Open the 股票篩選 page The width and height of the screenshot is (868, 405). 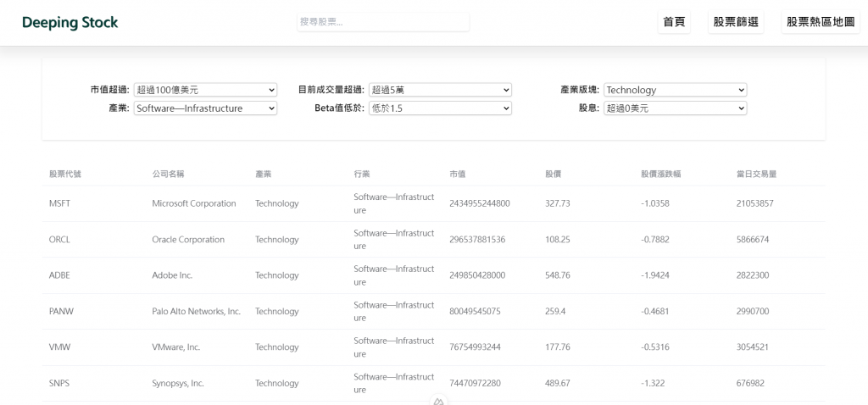[736, 22]
